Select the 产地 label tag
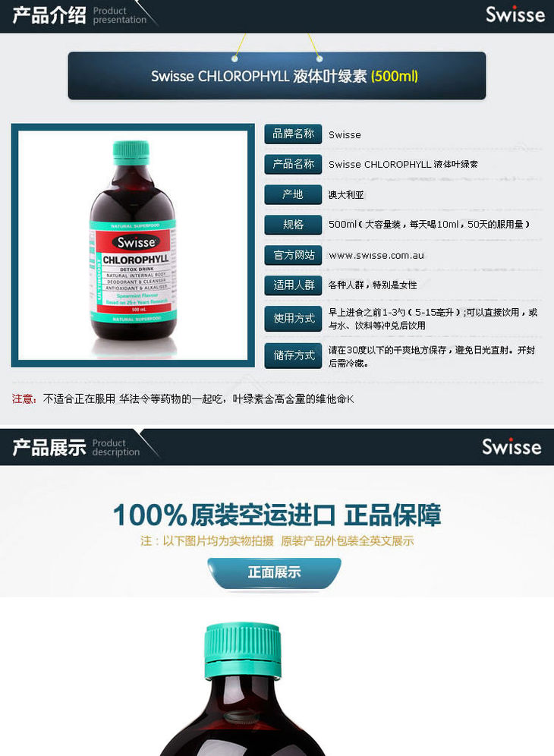This screenshot has width=554, height=756. [293, 195]
